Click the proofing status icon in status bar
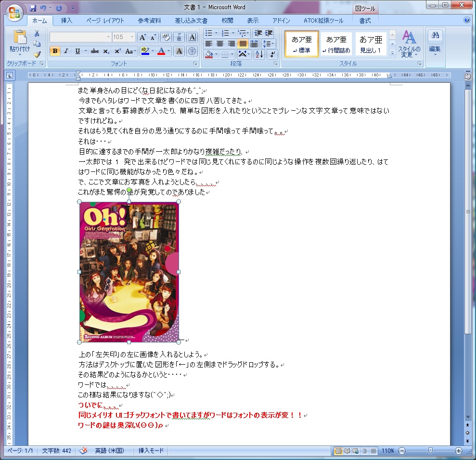476x460 pixels. coord(83,450)
